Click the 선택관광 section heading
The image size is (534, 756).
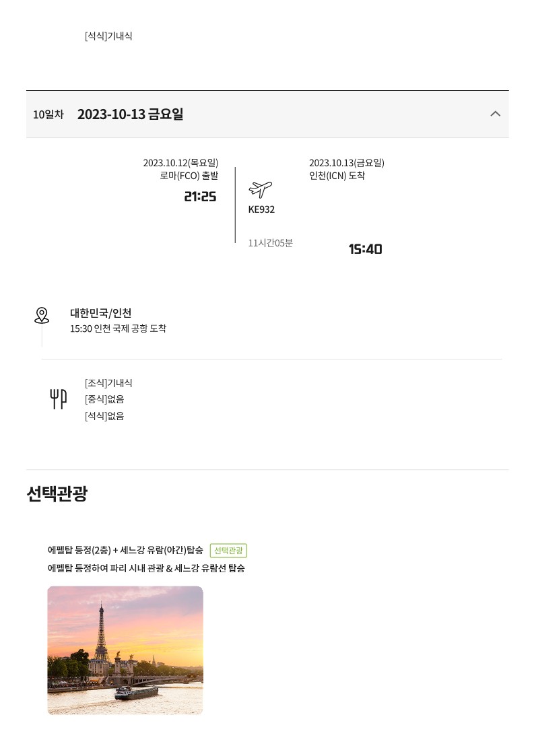[57, 493]
